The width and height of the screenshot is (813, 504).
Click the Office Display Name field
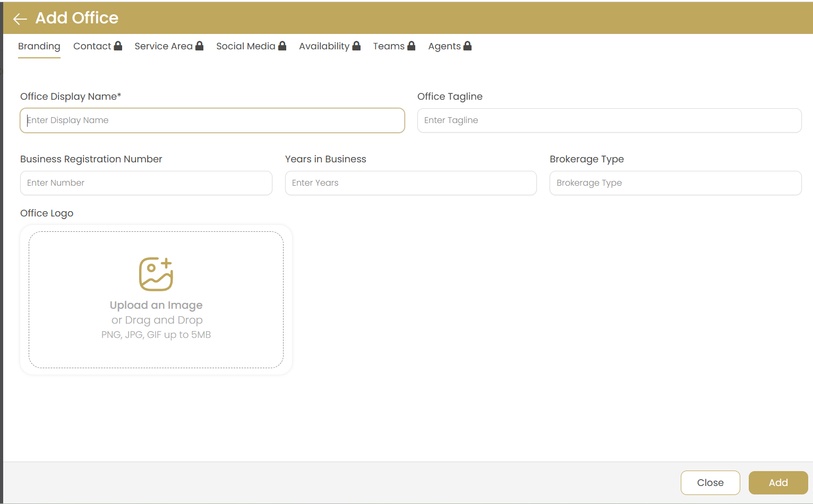coord(212,120)
